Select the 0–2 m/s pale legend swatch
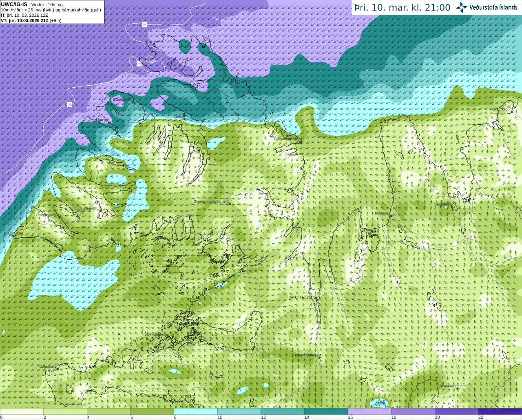The height and width of the screenshot is (420, 522). pos(22,411)
